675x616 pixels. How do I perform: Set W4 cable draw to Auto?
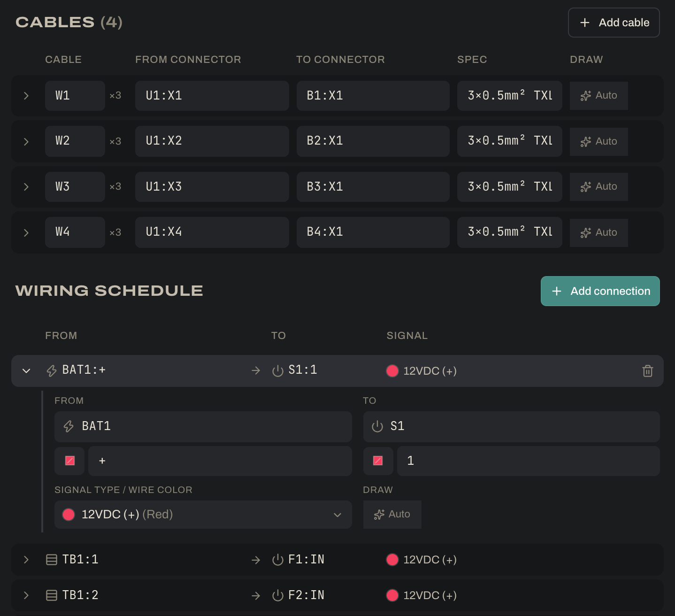(599, 232)
